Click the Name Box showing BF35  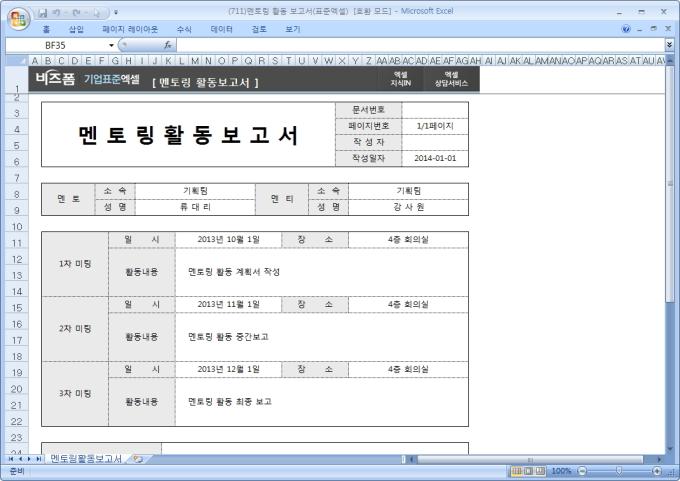tap(56, 45)
